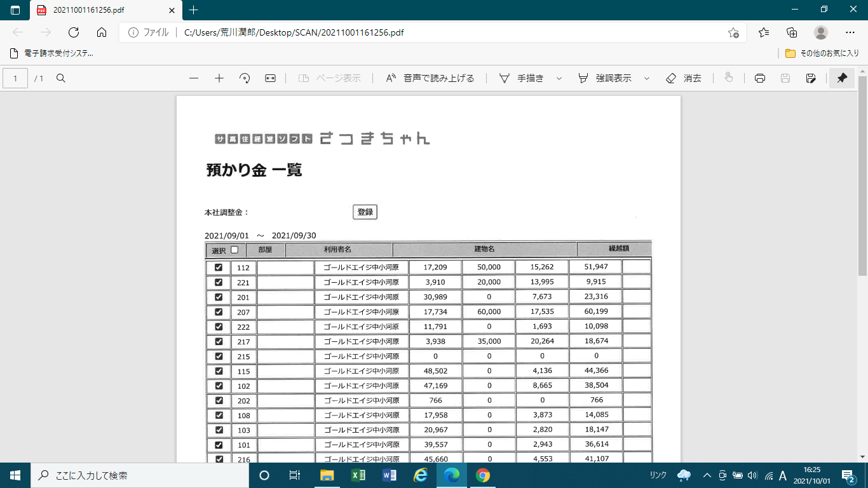Expand the 強調表示 highlight options dropdown
The width and height of the screenshot is (868, 488).
tap(647, 78)
